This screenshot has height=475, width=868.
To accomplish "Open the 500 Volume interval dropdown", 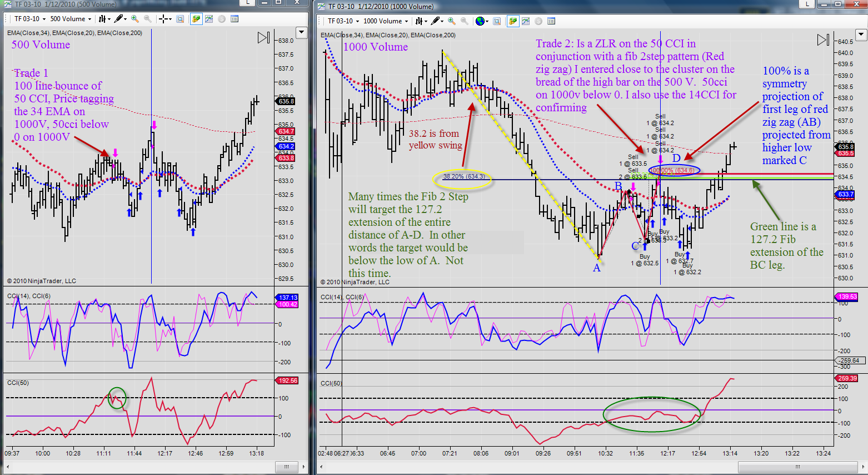I will (x=71, y=19).
